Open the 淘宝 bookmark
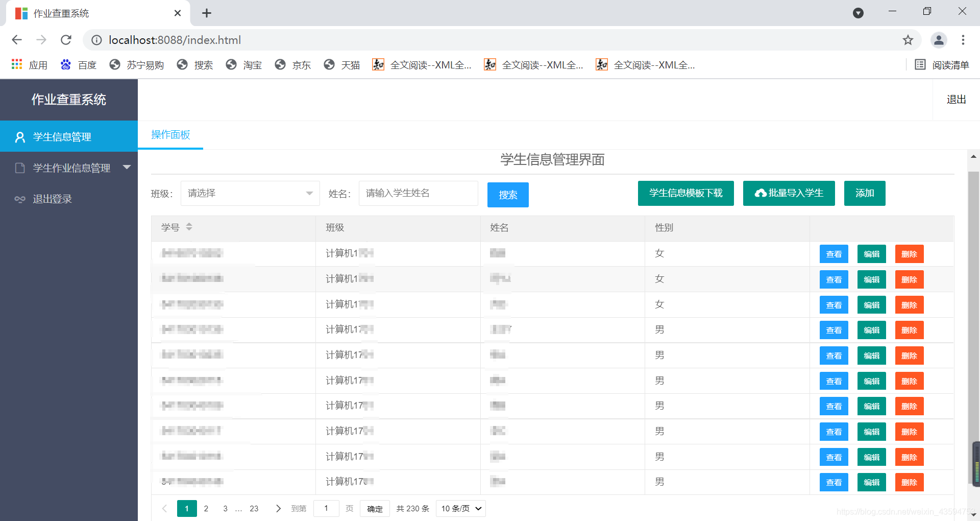This screenshot has height=521, width=980. tap(244, 65)
